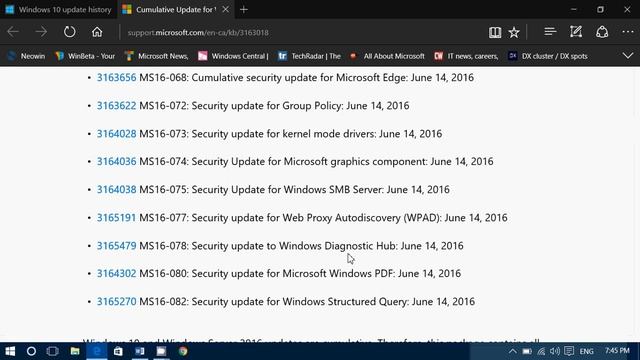Open KB 3163622 Group Policy update
The height and width of the screenshot is (360, 640).
pos(116,106)
